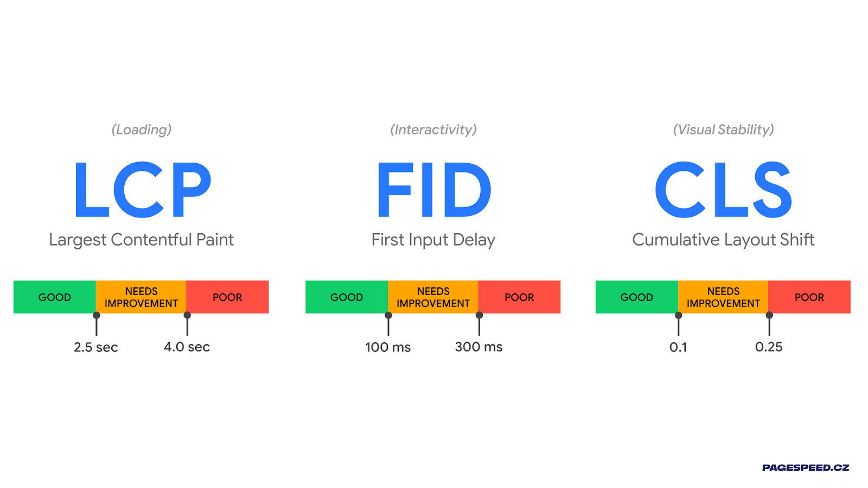Screen dimensions: 868x488
Task: Click the 4.0 sec threshold label
Action: click(187, 347)
